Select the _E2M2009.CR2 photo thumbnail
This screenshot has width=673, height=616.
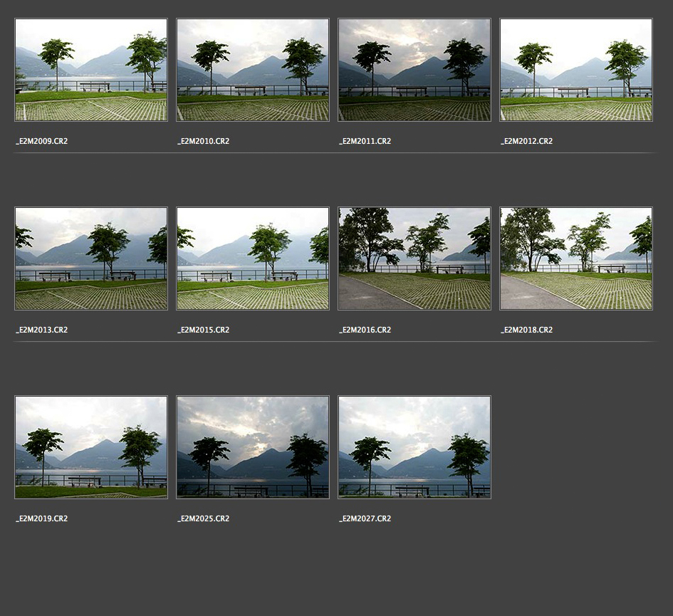tap(91, 70)
